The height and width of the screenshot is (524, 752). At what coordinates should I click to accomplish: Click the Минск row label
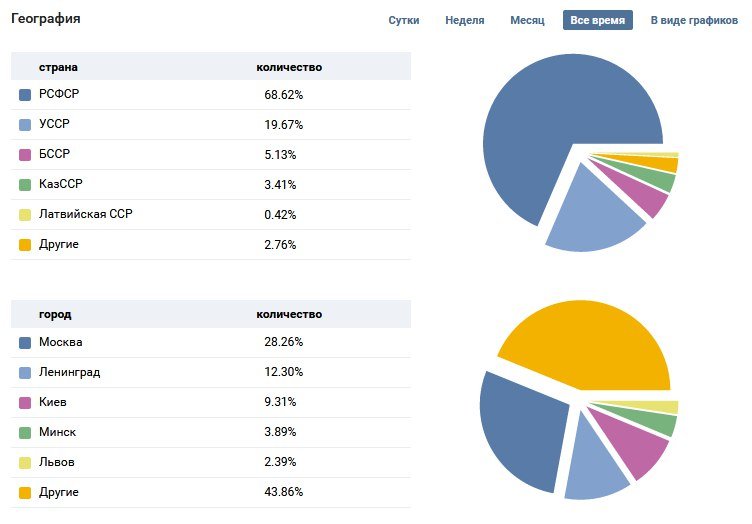57,433
